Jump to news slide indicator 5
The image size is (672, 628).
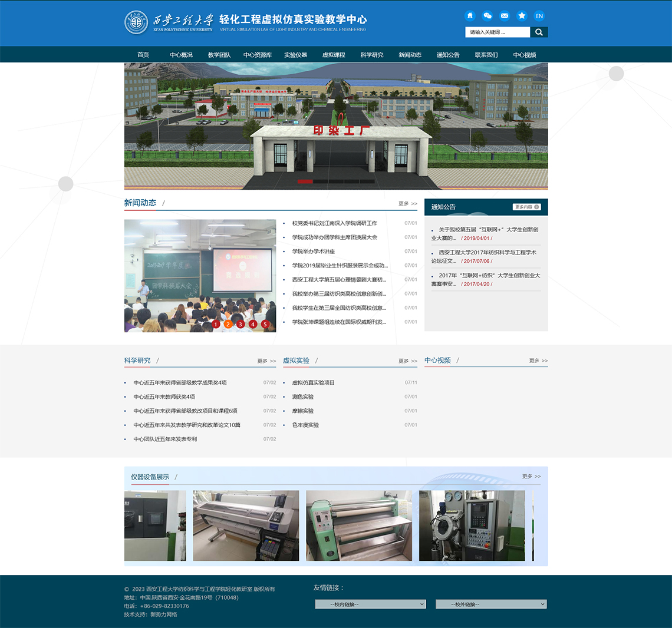pos(265,324)
